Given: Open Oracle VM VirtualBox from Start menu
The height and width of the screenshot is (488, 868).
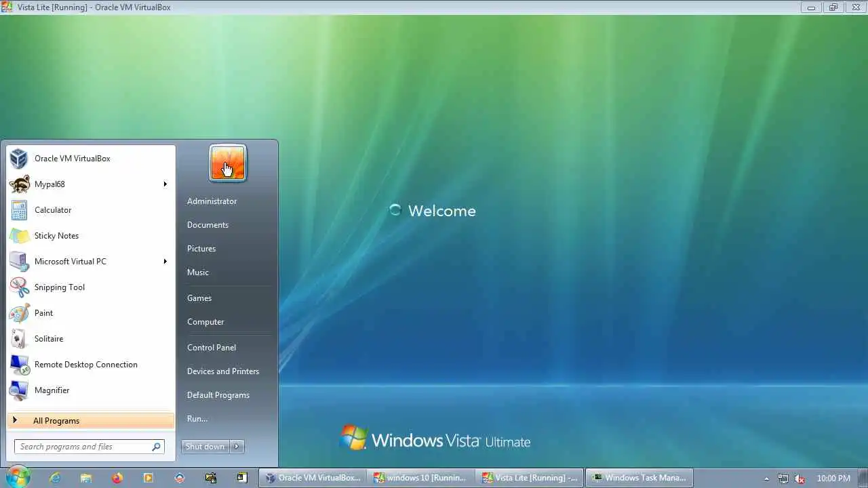Looking at the screenshot, I should (91, 159).
